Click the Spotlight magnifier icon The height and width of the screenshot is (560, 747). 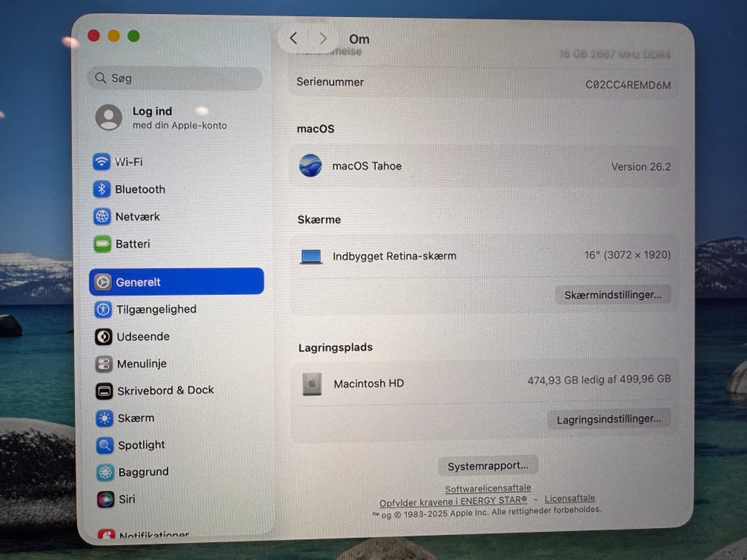point(105,445)
